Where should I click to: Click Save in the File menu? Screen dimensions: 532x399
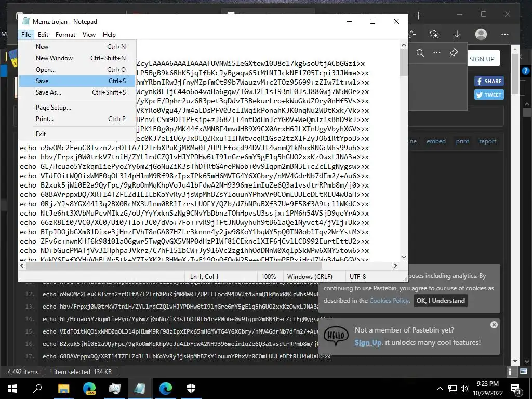pyautogui.click(x=77, y=81)
